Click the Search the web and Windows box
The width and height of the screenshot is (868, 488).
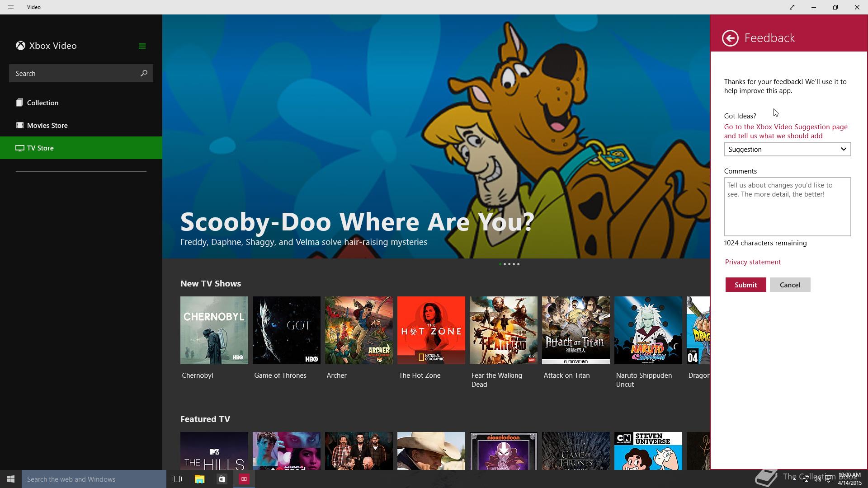(x=94, y=479)
